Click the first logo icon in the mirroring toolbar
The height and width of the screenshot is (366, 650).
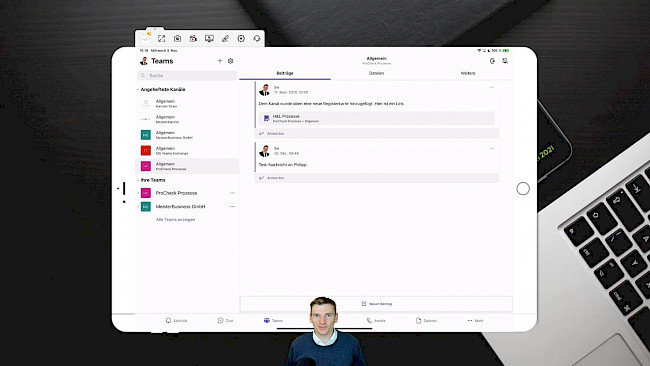[146, 37]
